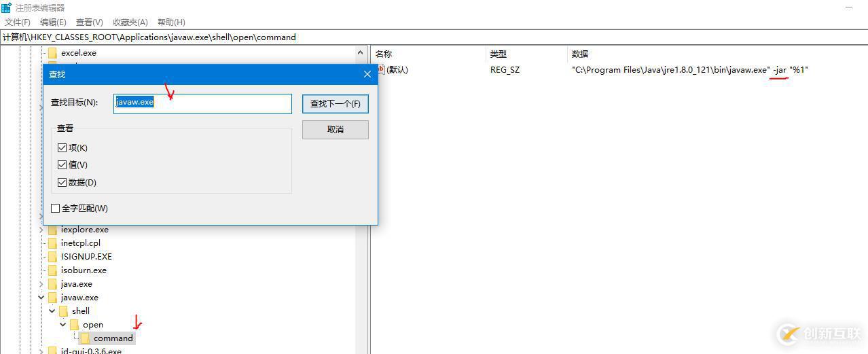868x354 pixels.
Task: Click the inetcpl.cpl folder icon
Action: (x=52, y=243)
